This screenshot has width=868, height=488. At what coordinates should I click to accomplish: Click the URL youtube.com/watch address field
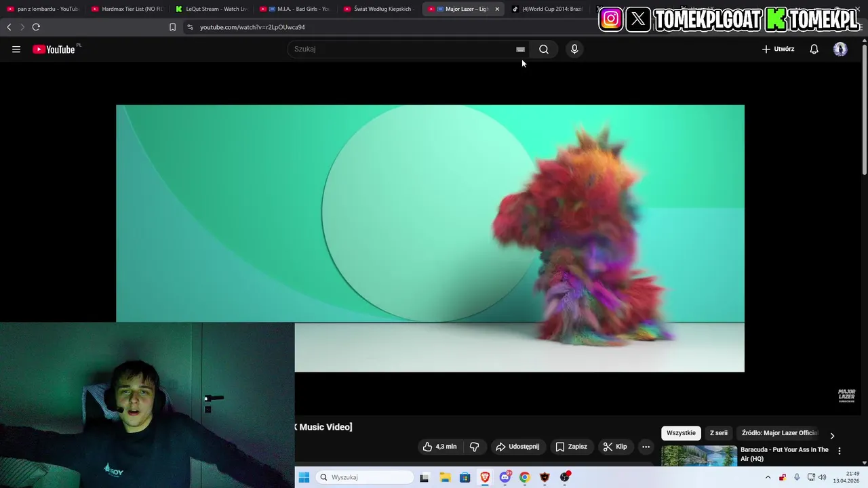pyautogui.click(x=252, y=27)
